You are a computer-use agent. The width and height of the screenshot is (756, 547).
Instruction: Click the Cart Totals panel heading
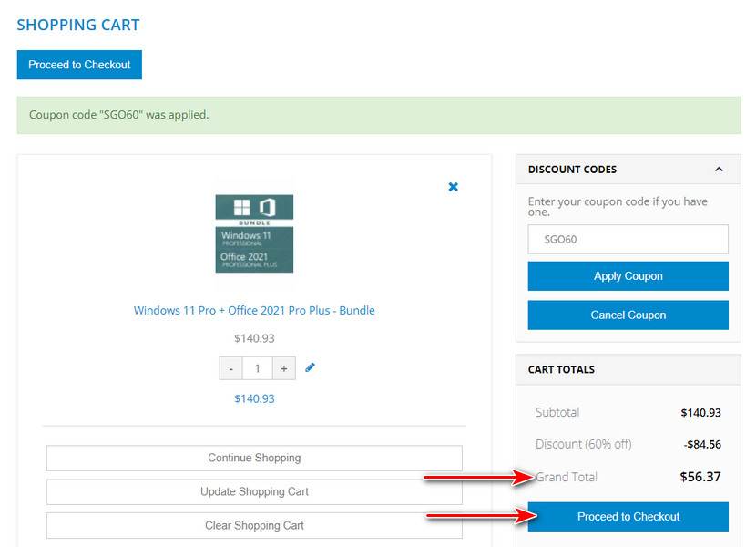(x=561, y=369)
